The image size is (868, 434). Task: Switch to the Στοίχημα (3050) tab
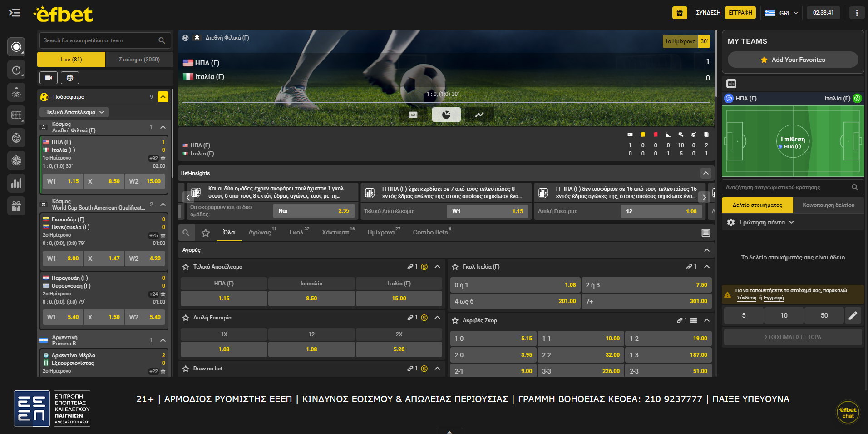tap(139, 60)
